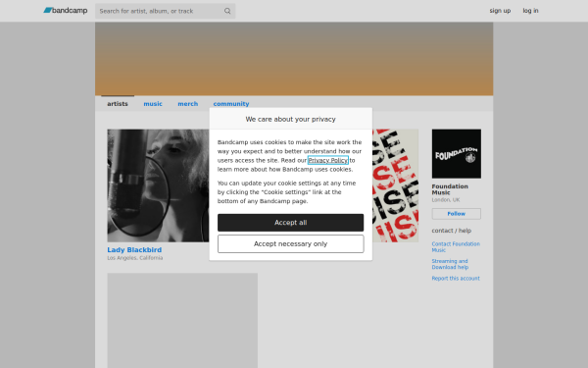Open the sign up link
This screenshot has width=588, height=368.
[x=500, y=11]
